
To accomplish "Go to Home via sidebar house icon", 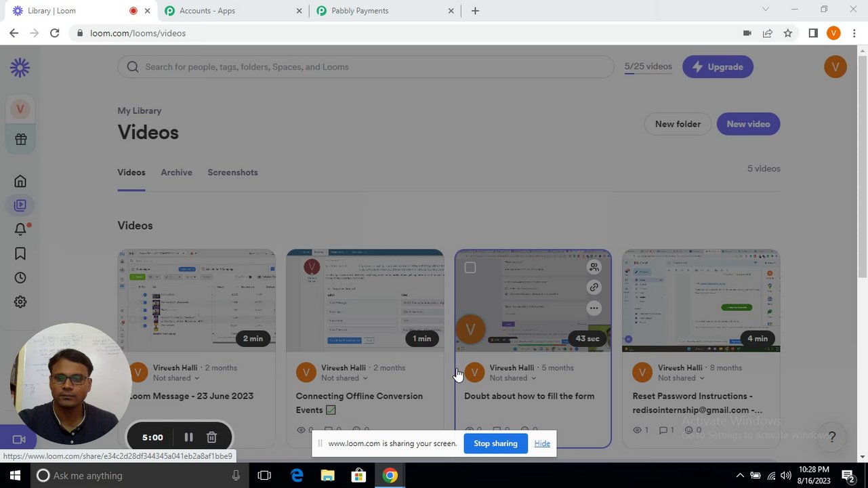I will click(x=20, y=181).
